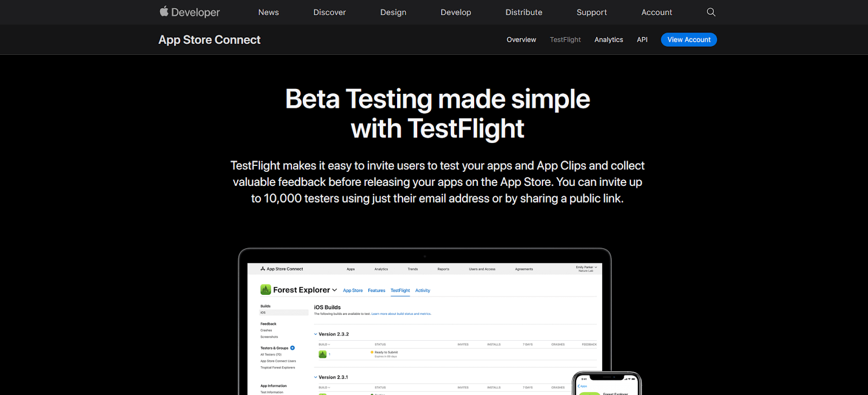The width and height of the screenshot is (868, 395).
Task: Open Reports in the mockup top bar
Action: point(443,269)
